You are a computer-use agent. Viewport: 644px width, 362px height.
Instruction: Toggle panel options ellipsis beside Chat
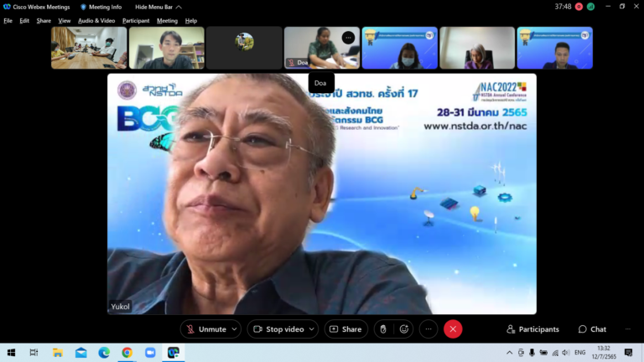(626, 329)
